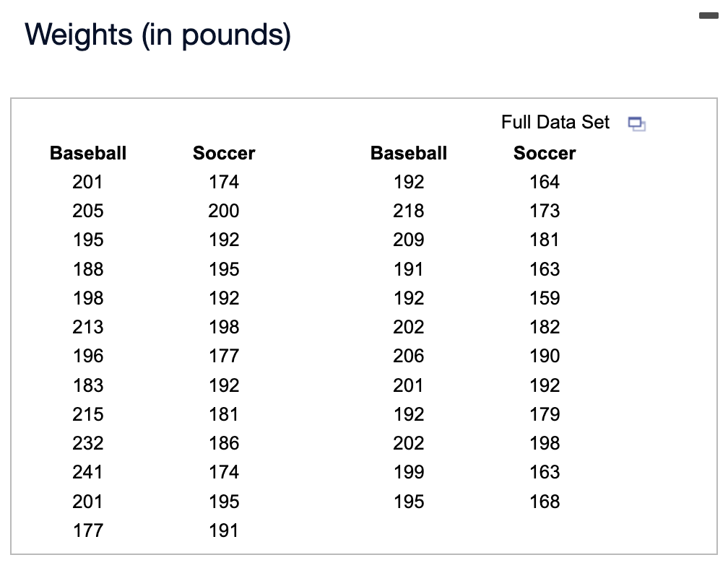Click the baseball weight value 218
The width and height of the screenshot is (728, 586).
[x=409, y=211]
